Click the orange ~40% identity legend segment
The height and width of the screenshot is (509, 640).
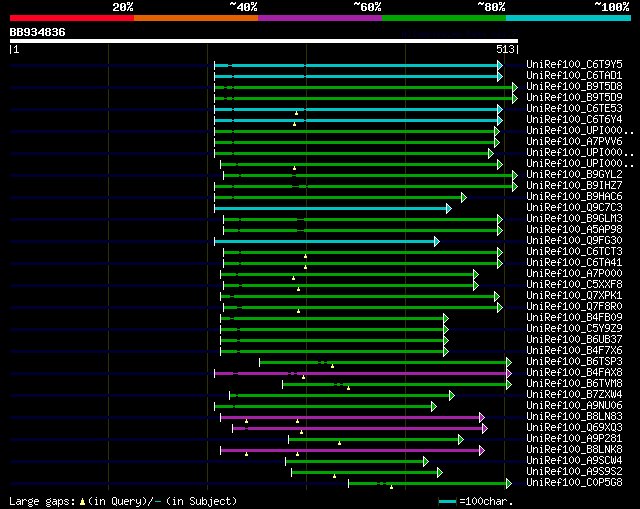(196, 18)
